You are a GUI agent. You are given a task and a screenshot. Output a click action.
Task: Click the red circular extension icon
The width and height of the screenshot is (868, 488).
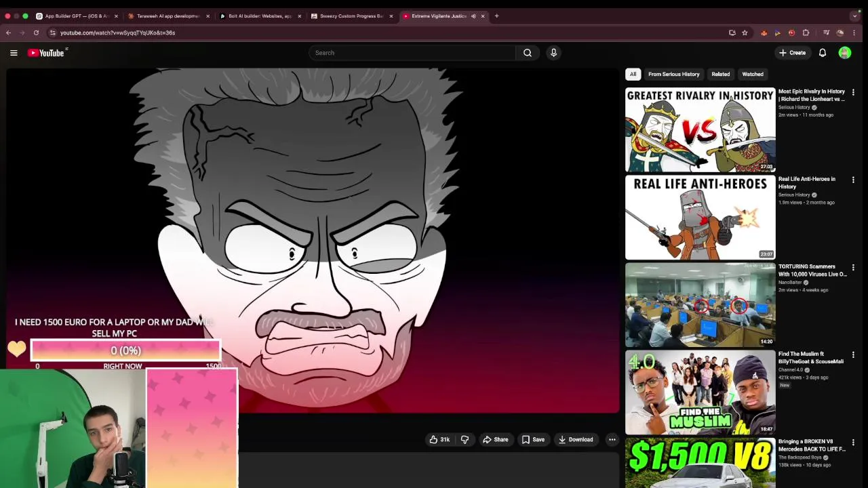[791, 33]
